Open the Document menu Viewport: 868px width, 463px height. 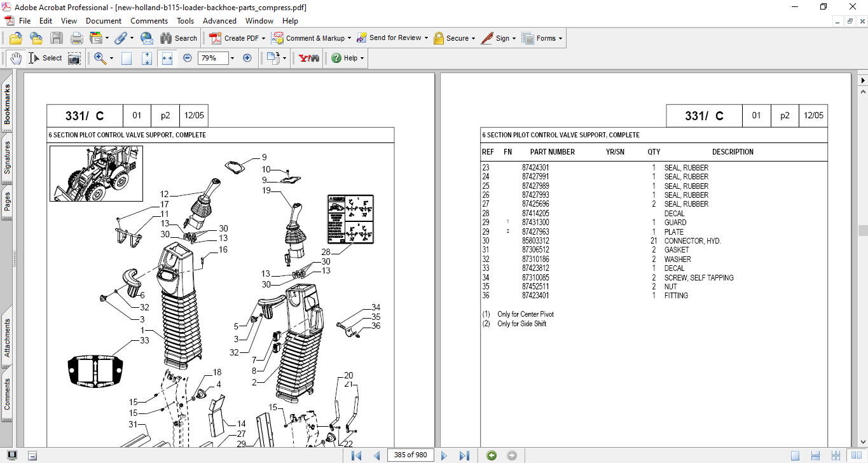(104, 20)
